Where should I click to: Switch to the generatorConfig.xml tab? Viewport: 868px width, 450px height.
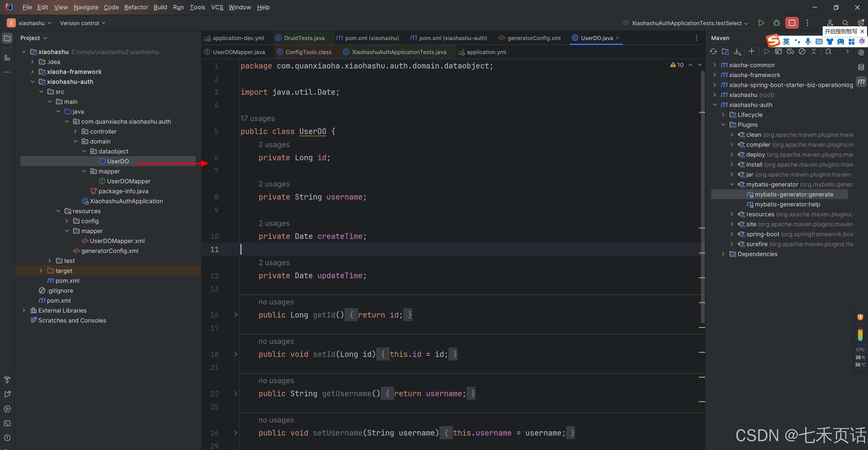(534, 38)
